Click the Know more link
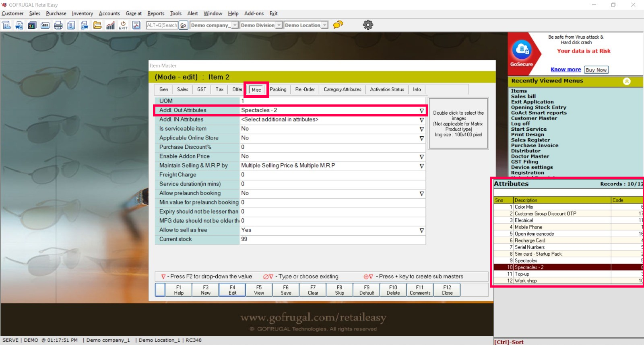Image resolution: width=644 pixels, height=345 pixels. pyautogui.click(x=566, y=70)
